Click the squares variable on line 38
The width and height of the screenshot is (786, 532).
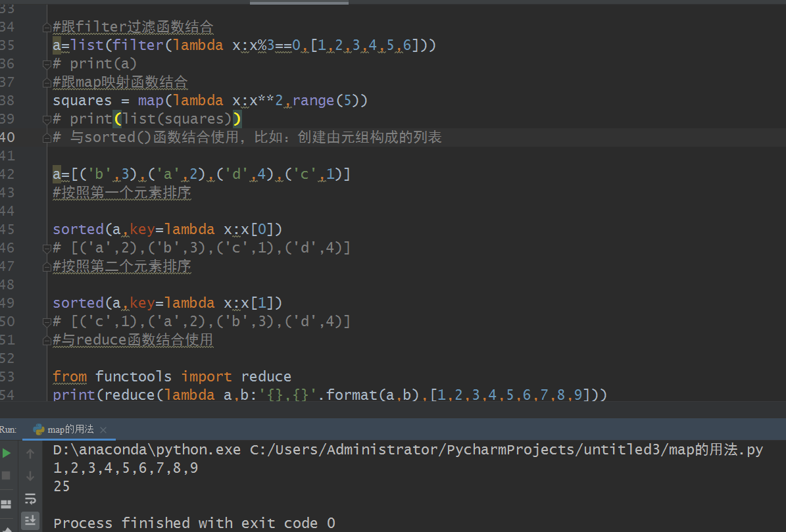82,100
